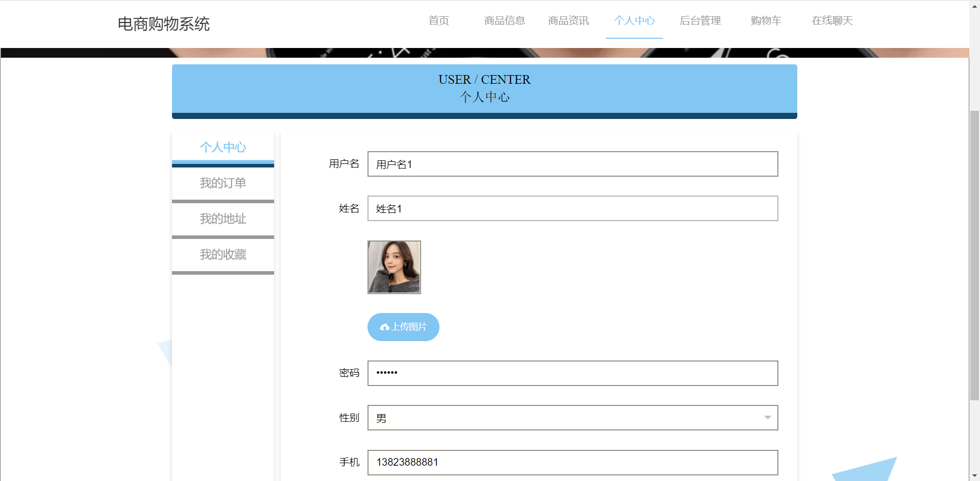Switch to 我的地址 sidebar tab
This screenshot has width=980, height=481.
(223, 219)
